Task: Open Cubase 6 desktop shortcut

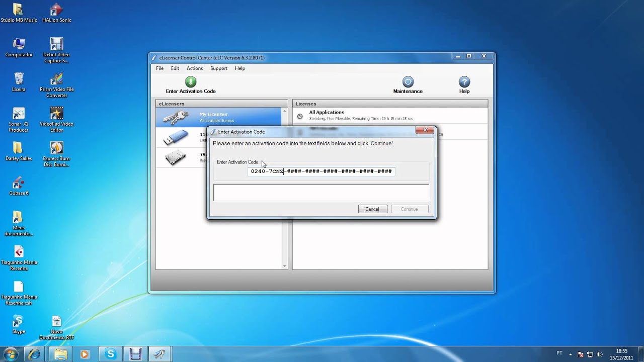Action: coord(19,186)
